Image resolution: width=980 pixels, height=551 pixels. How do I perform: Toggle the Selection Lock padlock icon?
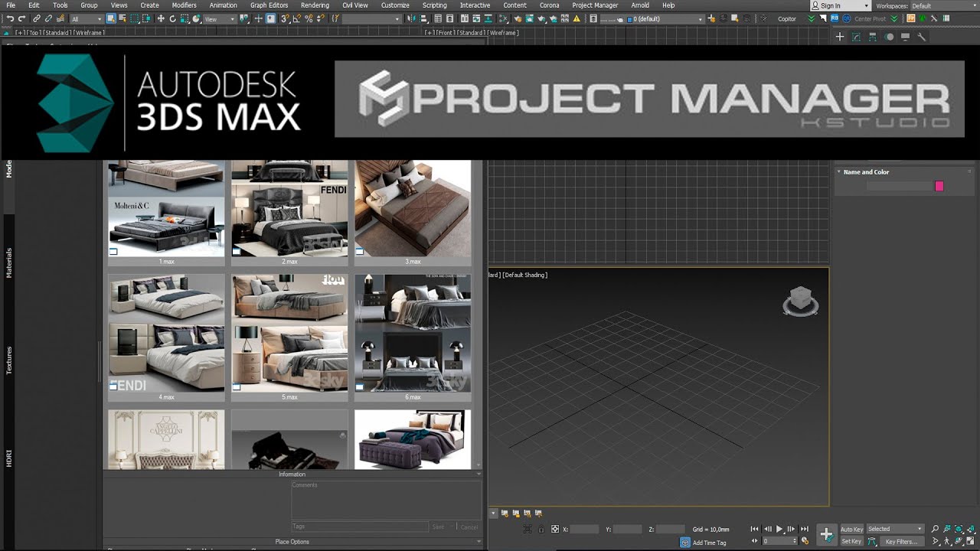[x=541, y=529]
